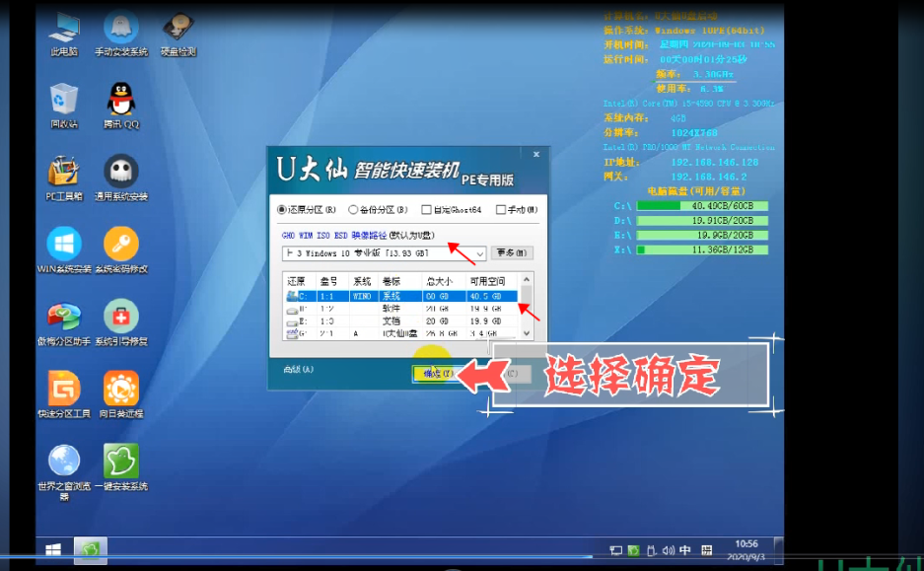This screenshot has width=924, height=571.
Task: Click the 确定(Y) confirm button
Action: click(437, 374)
